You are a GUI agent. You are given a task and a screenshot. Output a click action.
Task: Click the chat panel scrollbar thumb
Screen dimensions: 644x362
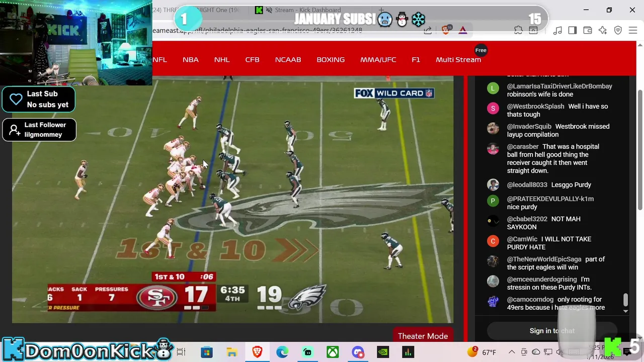(625, 300)
